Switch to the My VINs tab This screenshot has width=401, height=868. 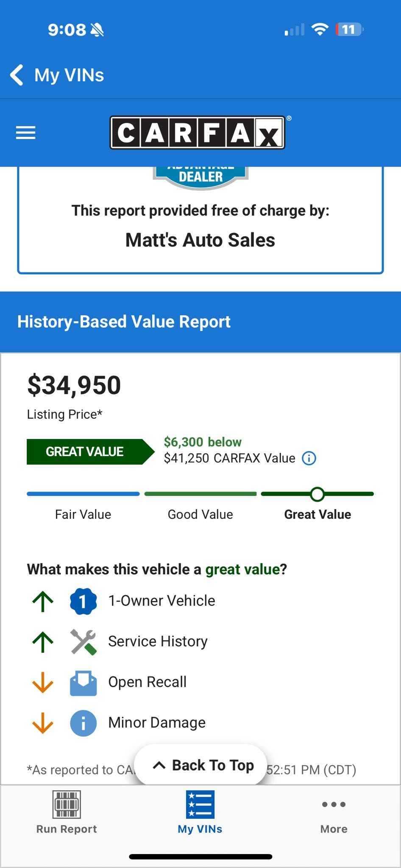(200, 812)
